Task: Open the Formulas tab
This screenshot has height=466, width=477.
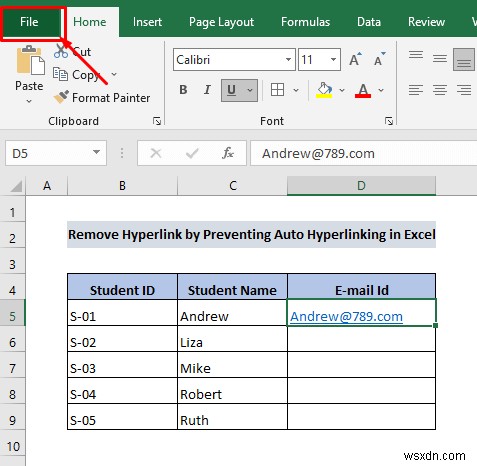Action: (x=305, y=22)
